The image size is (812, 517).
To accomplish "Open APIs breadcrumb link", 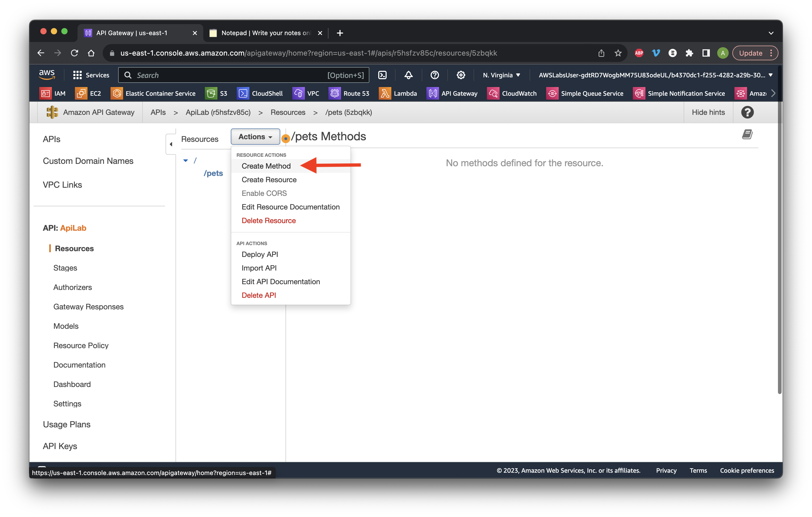I will coord(158,112).
